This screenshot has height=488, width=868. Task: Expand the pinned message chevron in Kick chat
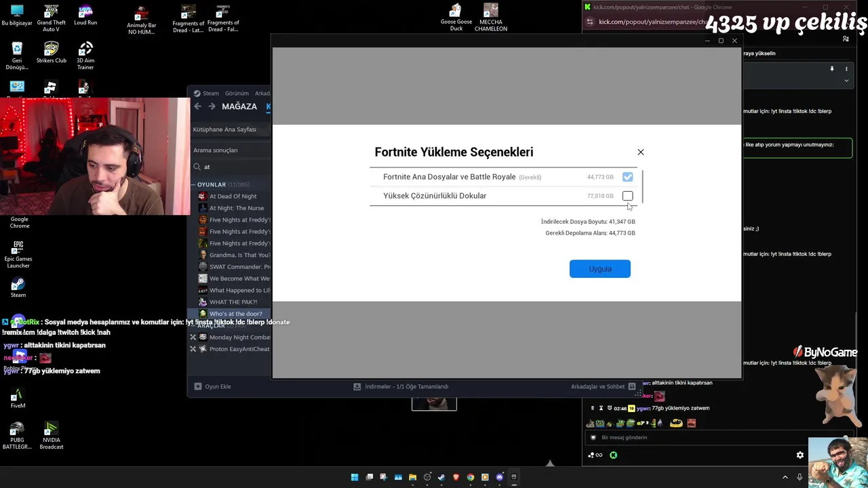[846, 80]
